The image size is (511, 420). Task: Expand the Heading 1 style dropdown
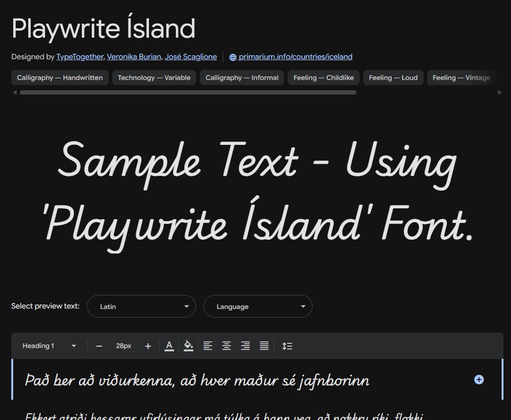tap(49, 346)
